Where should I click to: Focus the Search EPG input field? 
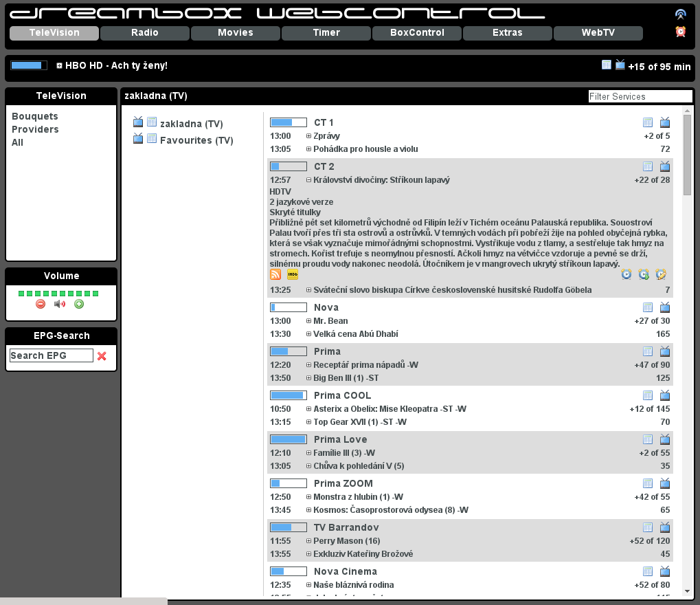[x=52, y=355]
